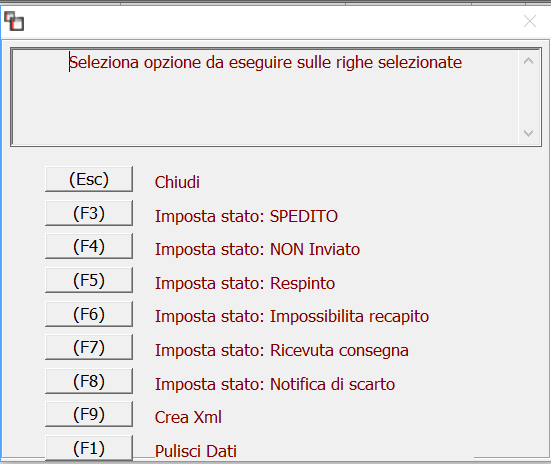Select Imposta stato: Ricevuta consegna label
This screenshot has height=464, width=551.
click(282, 350)
